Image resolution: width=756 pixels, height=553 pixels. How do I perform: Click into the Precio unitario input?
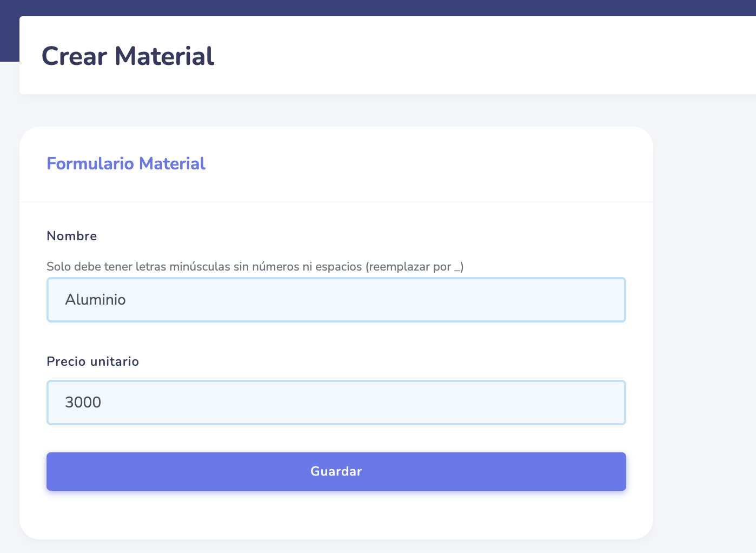335,403
